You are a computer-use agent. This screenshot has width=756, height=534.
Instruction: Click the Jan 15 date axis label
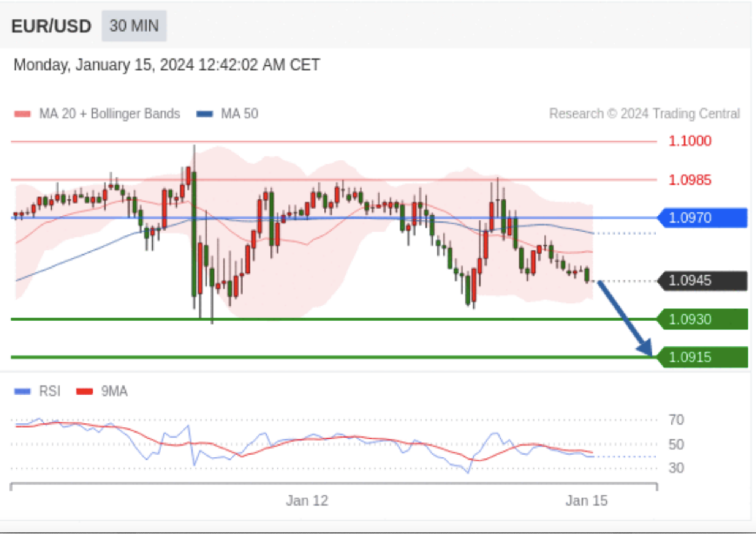(587, 501)
